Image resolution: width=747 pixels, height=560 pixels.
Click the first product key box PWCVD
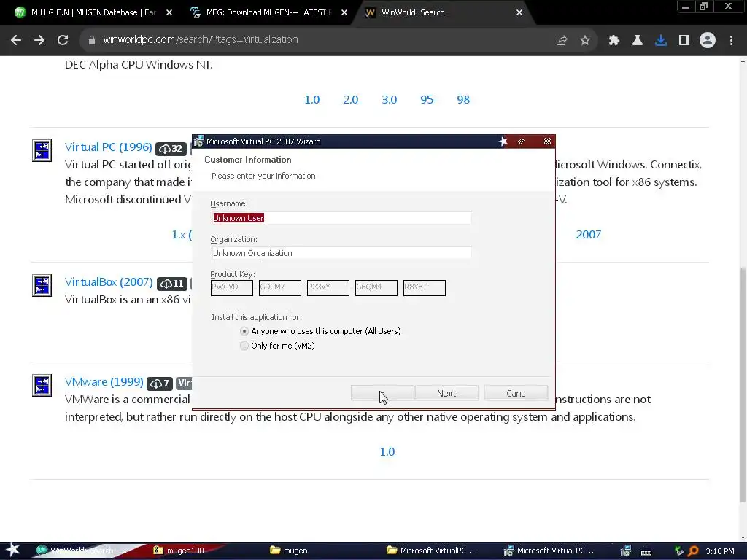232,287
